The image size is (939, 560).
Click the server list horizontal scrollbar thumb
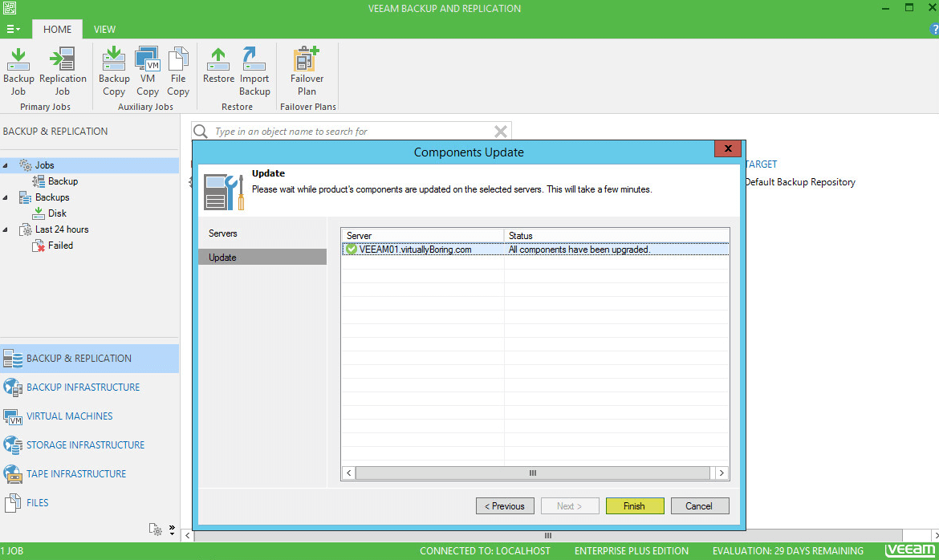pos(532,473)
